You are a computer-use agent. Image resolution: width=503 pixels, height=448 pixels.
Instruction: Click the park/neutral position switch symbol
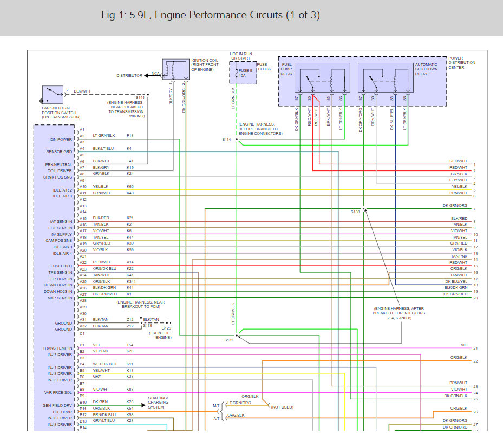point(53,95)
